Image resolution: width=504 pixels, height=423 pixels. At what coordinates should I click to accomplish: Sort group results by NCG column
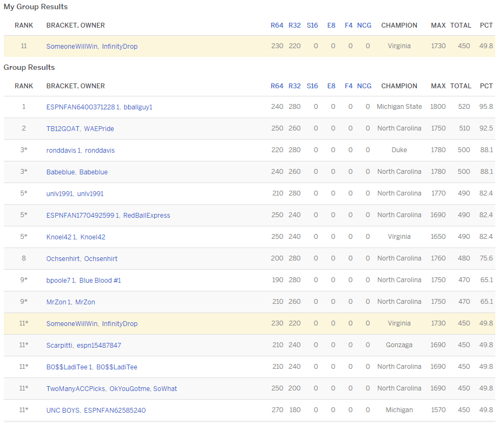pos(364,86)
